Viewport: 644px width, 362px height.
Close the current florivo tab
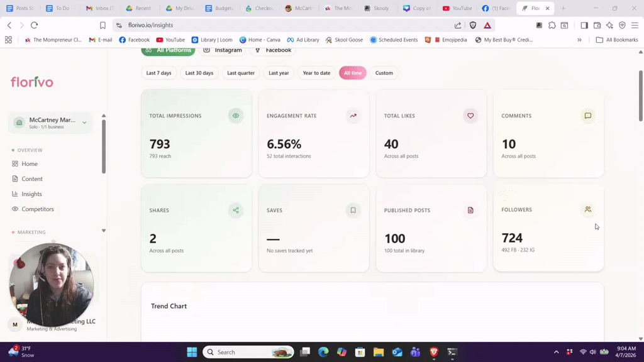click(x=548, y=8)
